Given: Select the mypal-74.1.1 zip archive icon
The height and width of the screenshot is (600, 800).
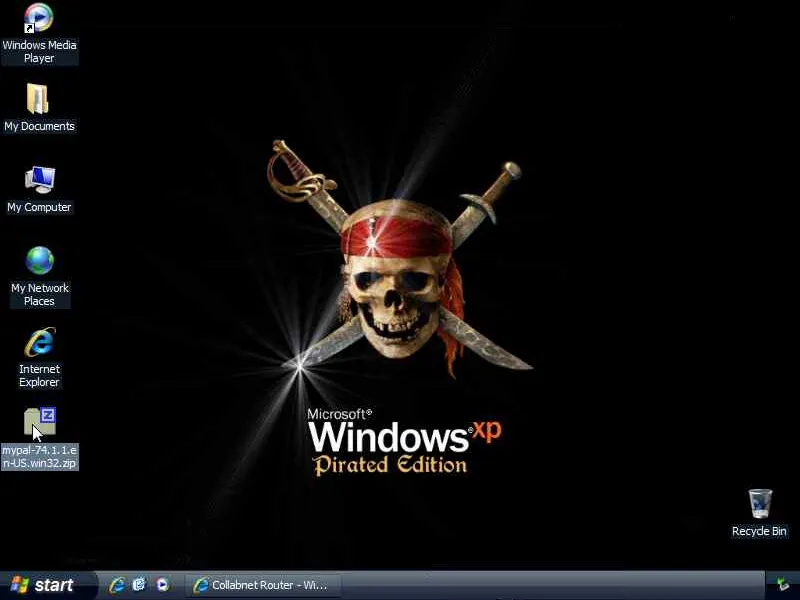Looking at the screenshot, I should tap(40, 422).
